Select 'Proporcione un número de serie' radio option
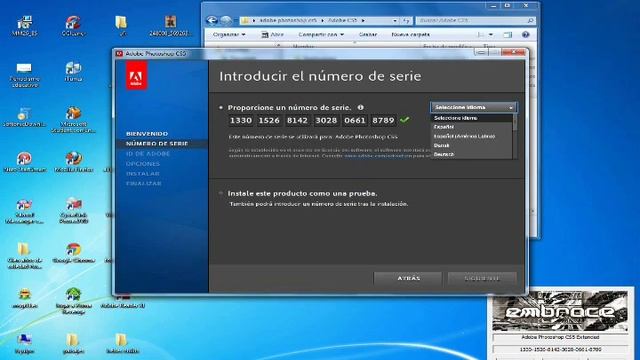The width and height of the screenshot is (640, 360). (x=221, y=108)
